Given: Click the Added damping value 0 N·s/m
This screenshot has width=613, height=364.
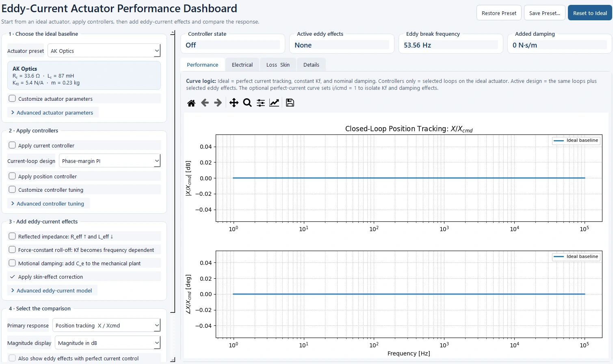Looking at the screenshot, I should (x=524, y=45).
